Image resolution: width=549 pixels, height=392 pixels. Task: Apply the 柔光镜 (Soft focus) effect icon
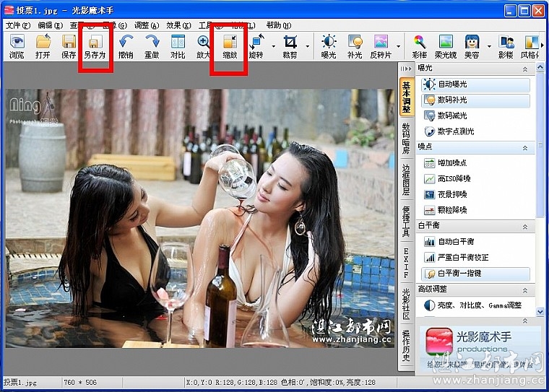(x=446, y=45)
